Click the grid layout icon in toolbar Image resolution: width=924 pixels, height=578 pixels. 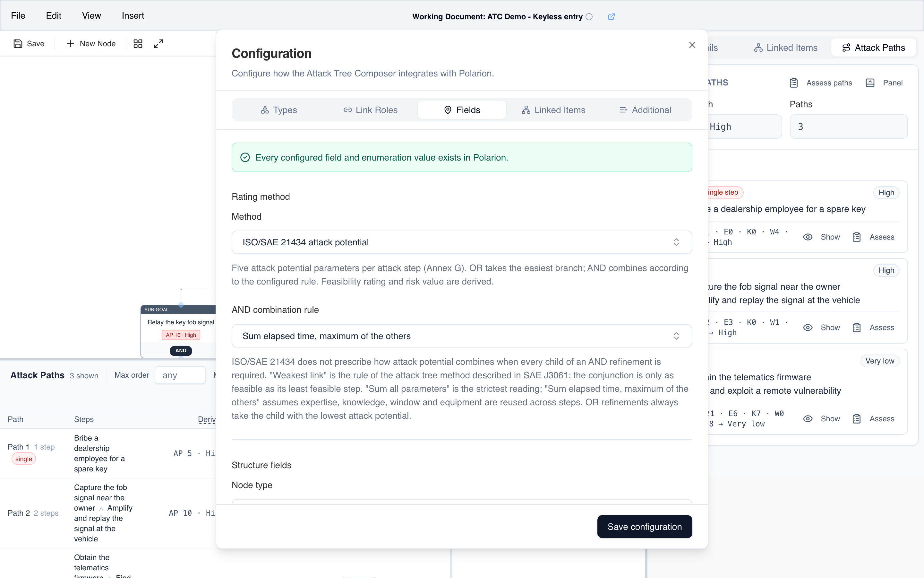[138, 44]
